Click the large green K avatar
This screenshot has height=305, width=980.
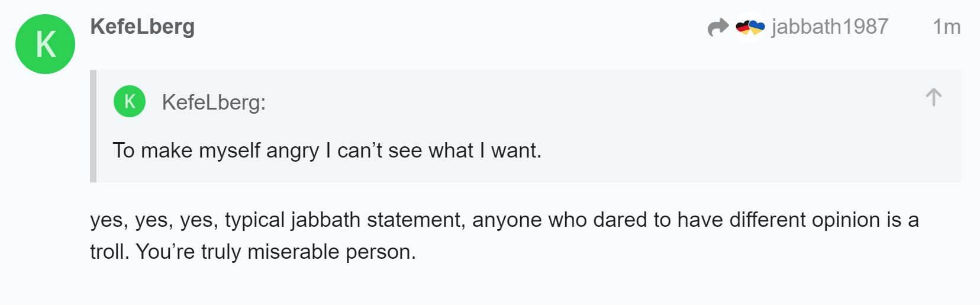pos(45,44)
